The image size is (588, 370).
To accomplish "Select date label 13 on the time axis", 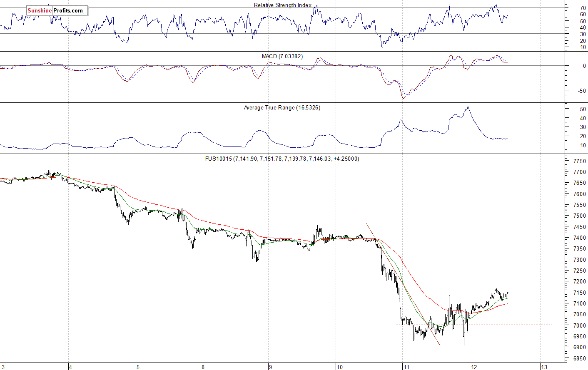I will pyautogui.click(x=544, y=367).
